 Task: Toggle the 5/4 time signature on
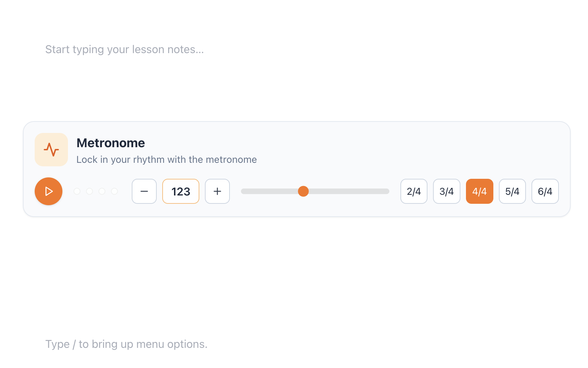(512, 191)
